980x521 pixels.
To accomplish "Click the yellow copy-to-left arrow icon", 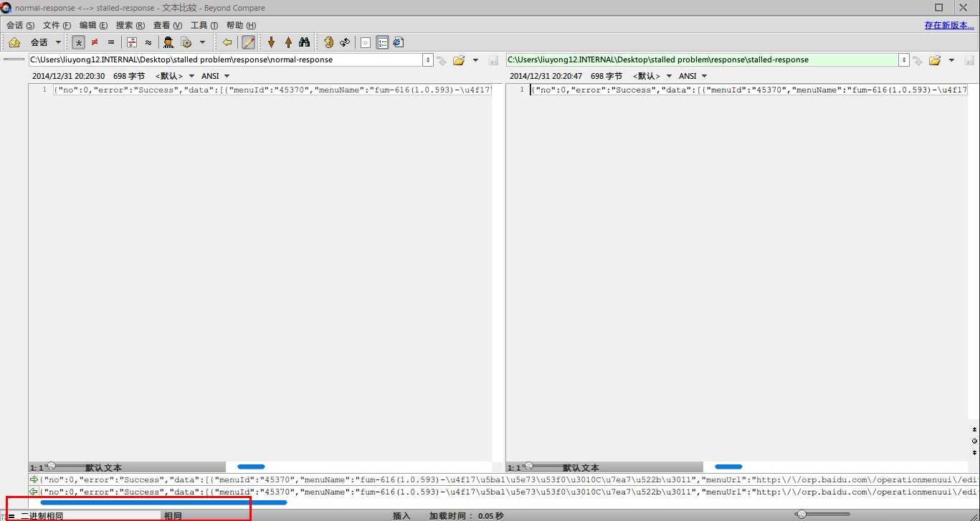I will pyautogui.click(x=227, y=42).
